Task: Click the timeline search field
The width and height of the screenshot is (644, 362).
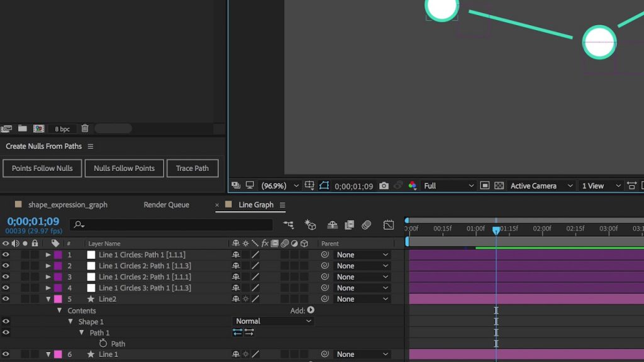Action: pyautogui.click(x=172, y=224)
